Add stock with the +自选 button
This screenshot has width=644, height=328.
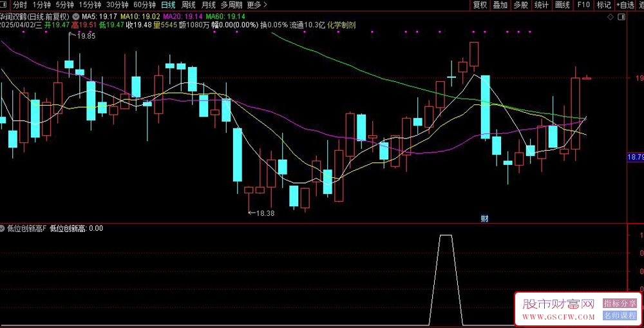coord(625,5)
